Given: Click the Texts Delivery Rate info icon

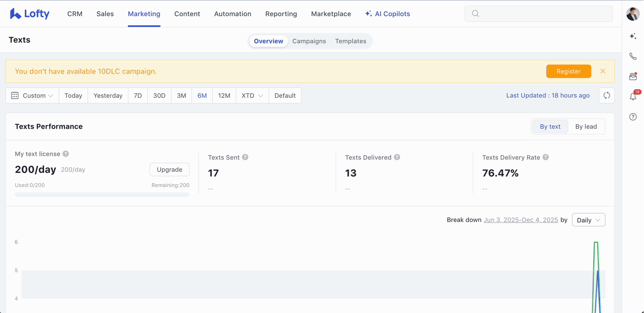Looking at the screenshot, I should tap(545, 157).
